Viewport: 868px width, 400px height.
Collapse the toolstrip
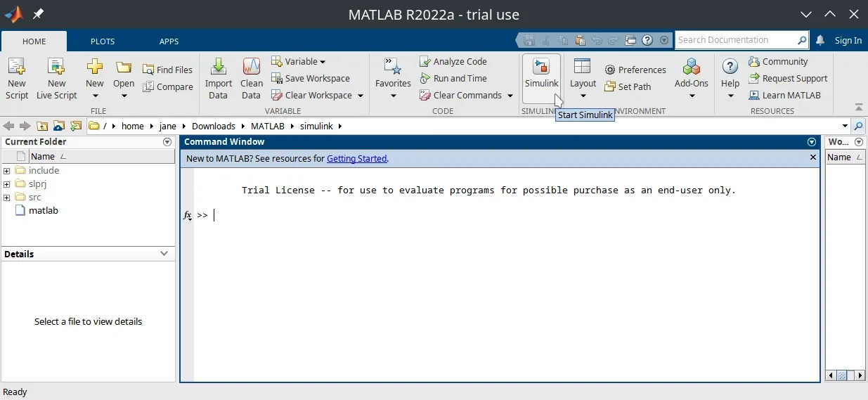click(x=858, y=108)
